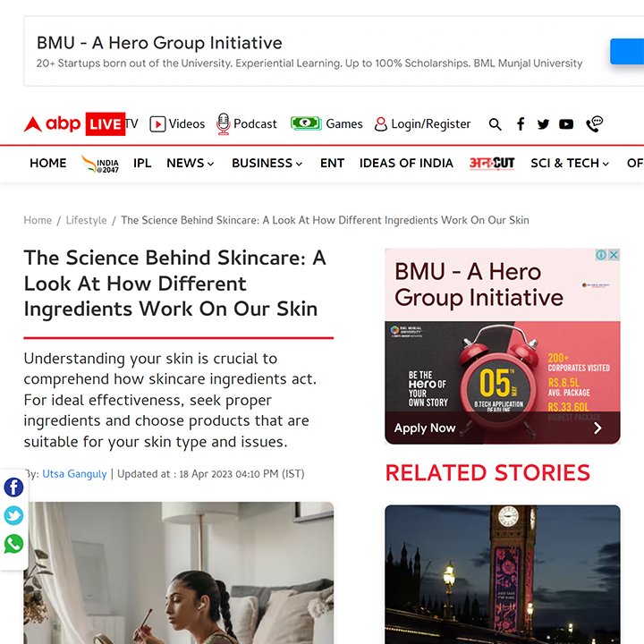Share article via floating Twitter icon

[13, 515]
